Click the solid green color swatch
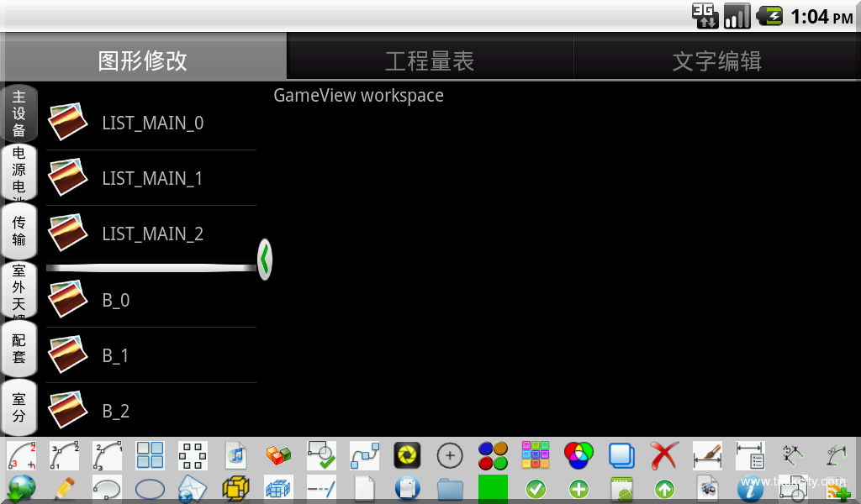 click(493, 488)
